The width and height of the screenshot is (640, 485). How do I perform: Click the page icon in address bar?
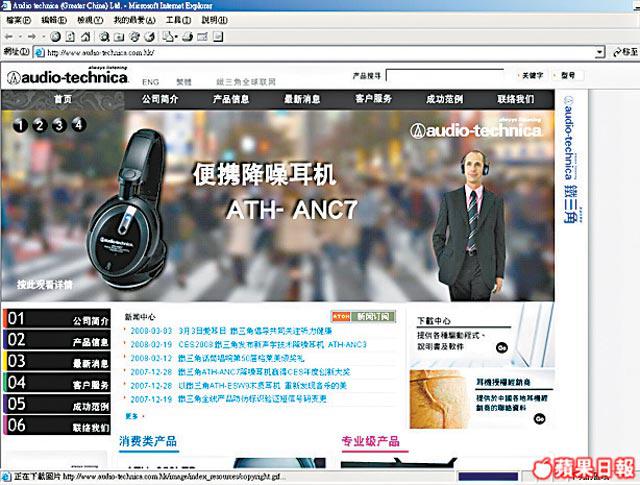click(39, 52)
